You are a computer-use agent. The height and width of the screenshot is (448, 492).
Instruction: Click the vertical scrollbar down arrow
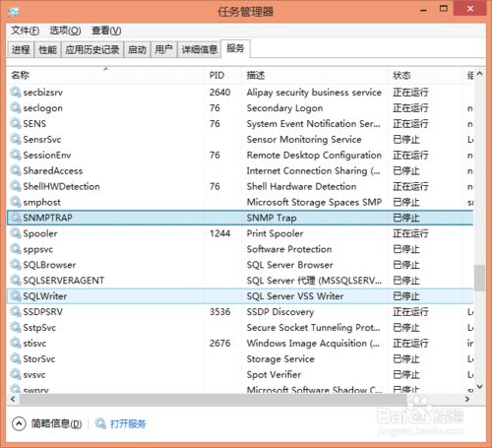pos(480,387)
